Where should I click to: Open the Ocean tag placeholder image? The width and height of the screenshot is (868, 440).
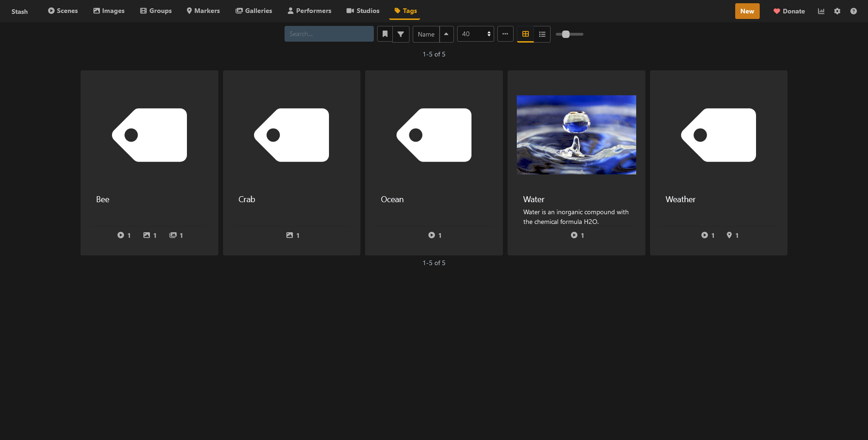434,135
